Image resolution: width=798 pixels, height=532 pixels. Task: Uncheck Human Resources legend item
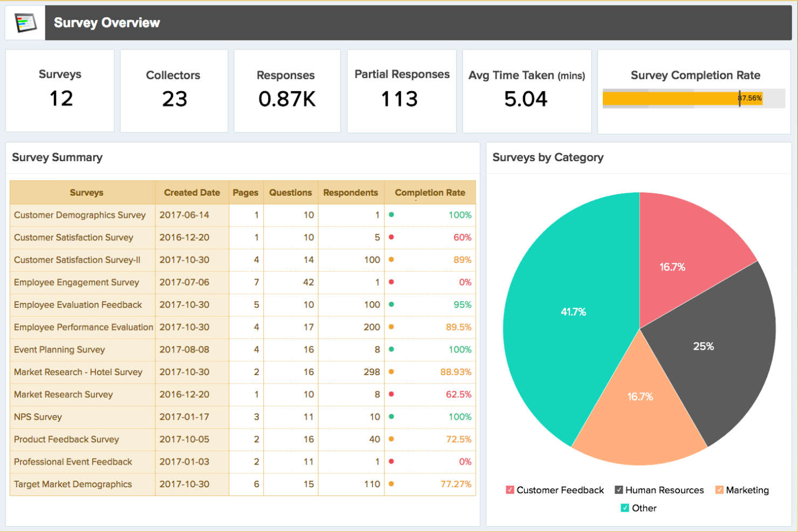[618, 490]
